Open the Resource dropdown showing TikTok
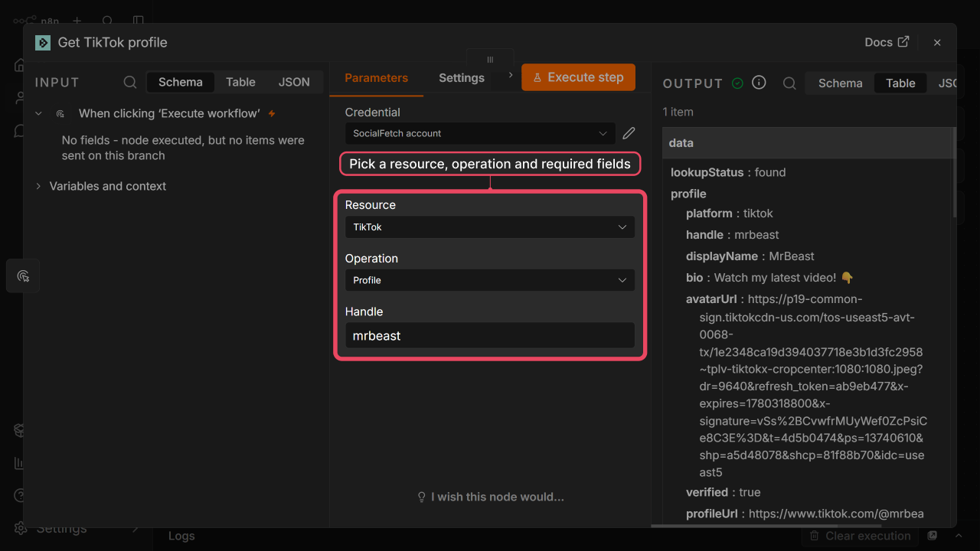Image resolution: width=980 pixels, height=551 pixels. tap(490, 227)
